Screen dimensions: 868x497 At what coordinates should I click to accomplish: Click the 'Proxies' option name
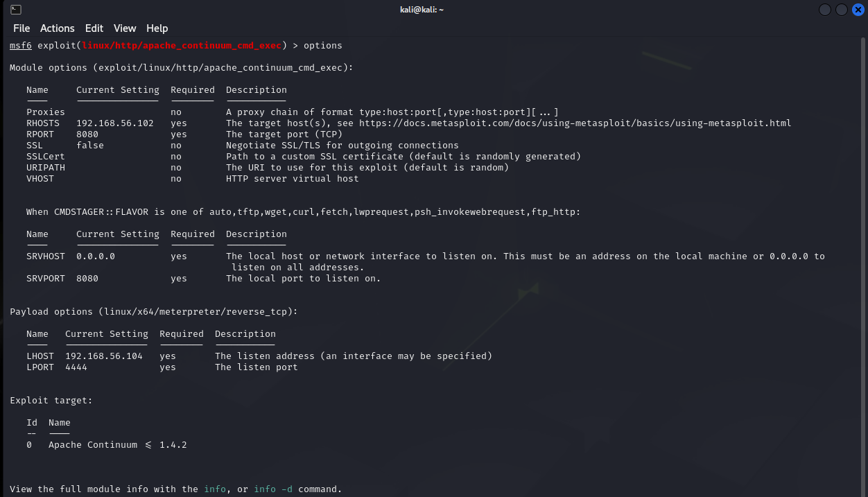pos(46,112)
